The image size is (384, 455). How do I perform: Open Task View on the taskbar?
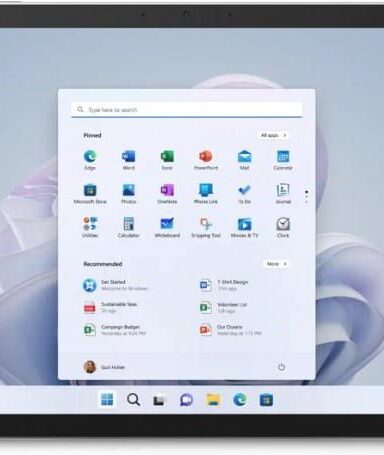click(x=160, y=399)
